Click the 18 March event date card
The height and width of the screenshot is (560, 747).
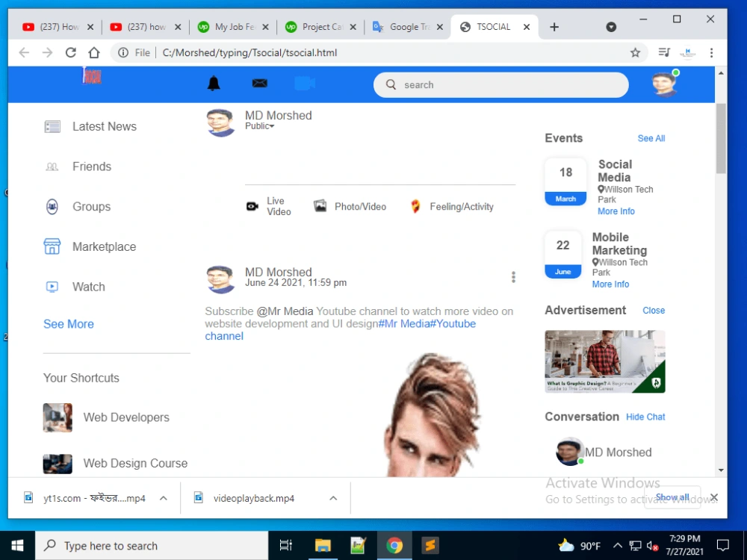(x=565, y=181)
